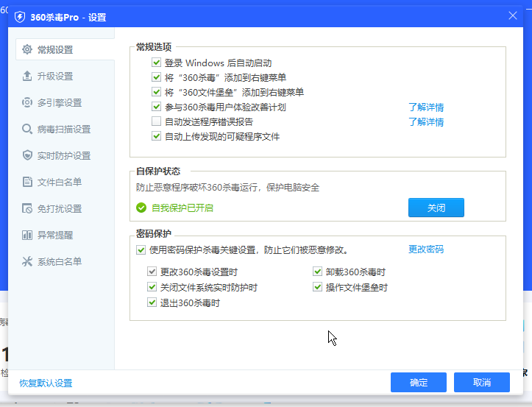The image size is (532, 407).
Task: Toggle 参与360杀毒用户体验改善计划 checkbox
Action: (x=156, y=107)
